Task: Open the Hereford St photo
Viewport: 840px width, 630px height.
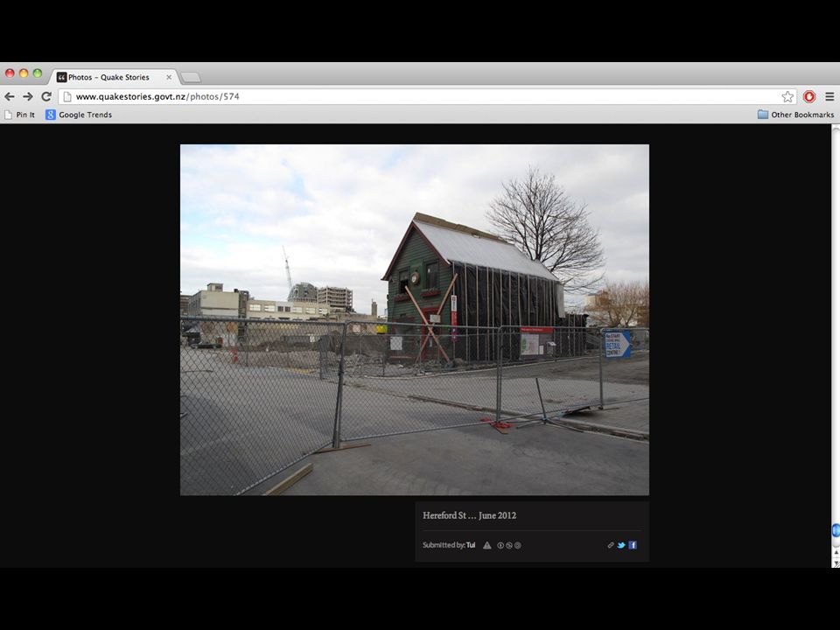Action: 414,320
